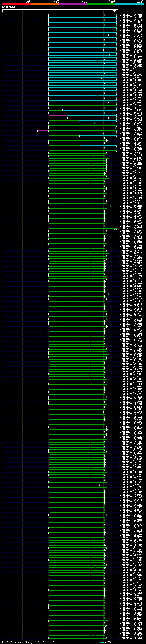Click the cyan alignment bar for UniRef100_C6TNA3
Viewport: 146px width, 644px height.
83,15
